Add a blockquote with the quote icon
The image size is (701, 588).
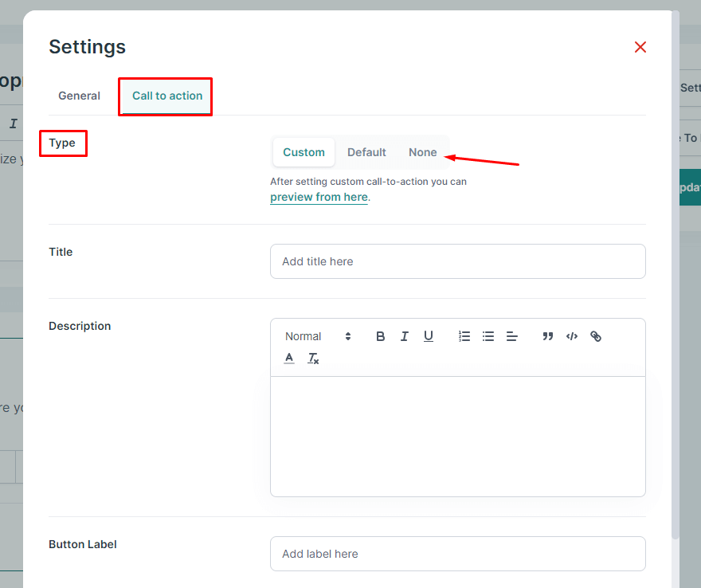548,336
